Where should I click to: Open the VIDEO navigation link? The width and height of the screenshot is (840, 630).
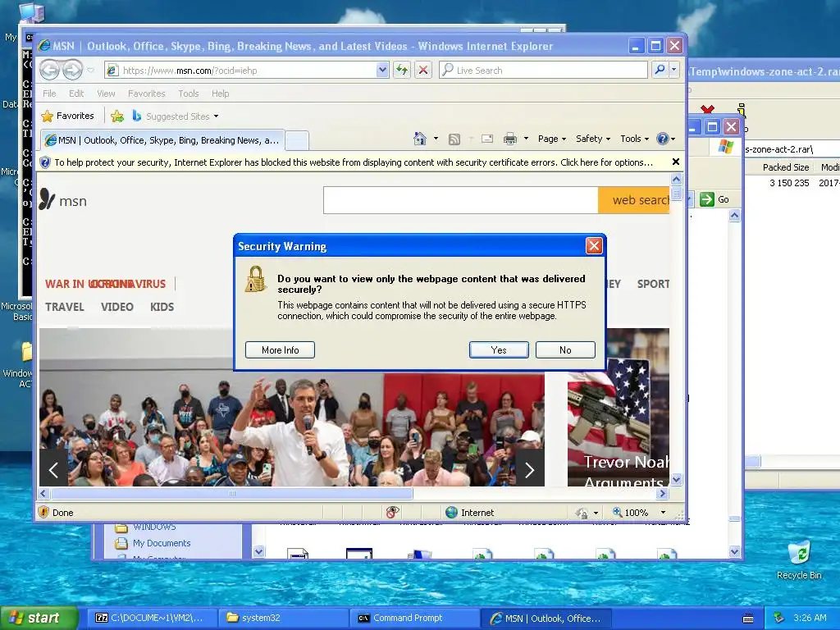click(x=116, y=307)
